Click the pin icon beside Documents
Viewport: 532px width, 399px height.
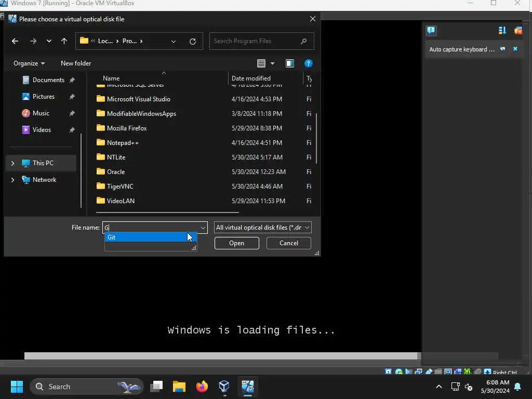72,80
